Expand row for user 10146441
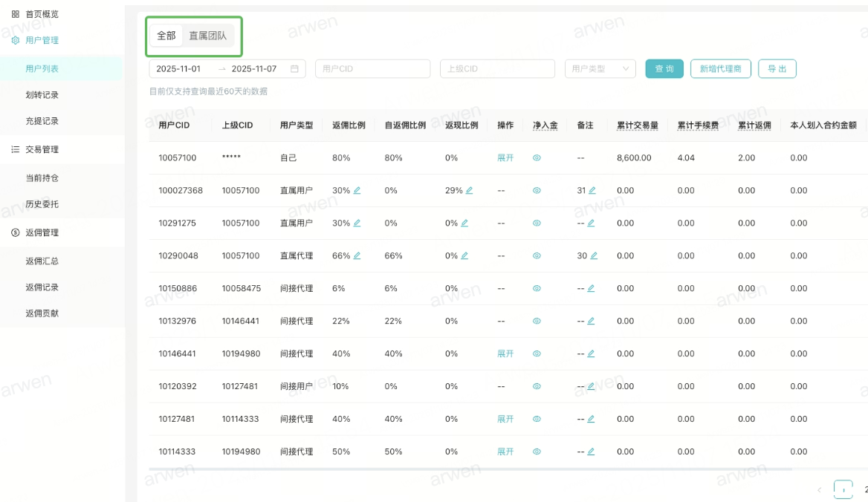The image size is (868, 502). point(505,354)
